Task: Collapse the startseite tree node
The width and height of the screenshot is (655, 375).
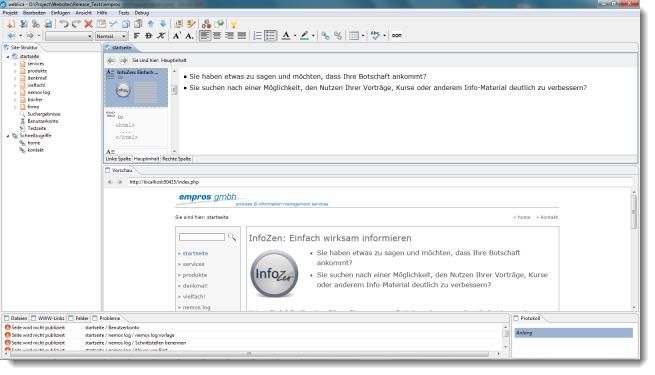Action: [8, 56]
